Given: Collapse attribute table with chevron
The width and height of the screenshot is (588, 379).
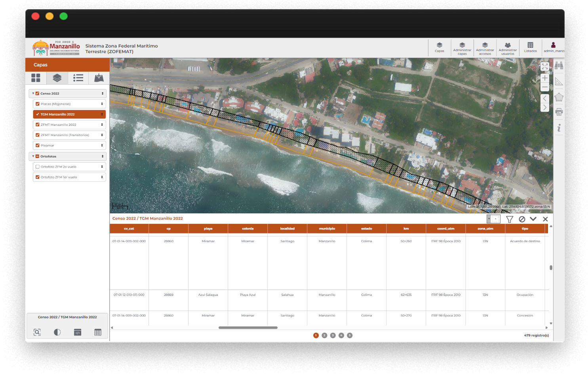Looking at the screenshot, I should pos(533,219).
